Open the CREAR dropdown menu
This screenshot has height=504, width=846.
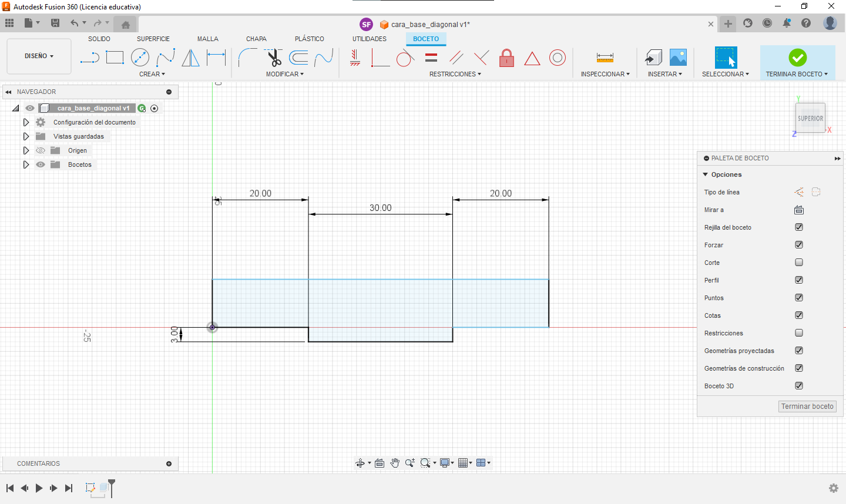pyautogui.click(x=152, y=74)
